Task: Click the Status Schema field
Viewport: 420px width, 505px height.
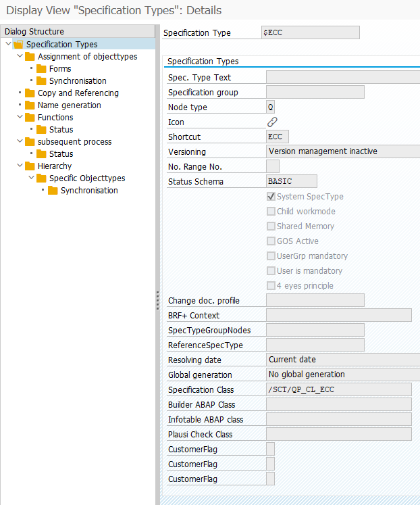Action: (x=292, y=182)
